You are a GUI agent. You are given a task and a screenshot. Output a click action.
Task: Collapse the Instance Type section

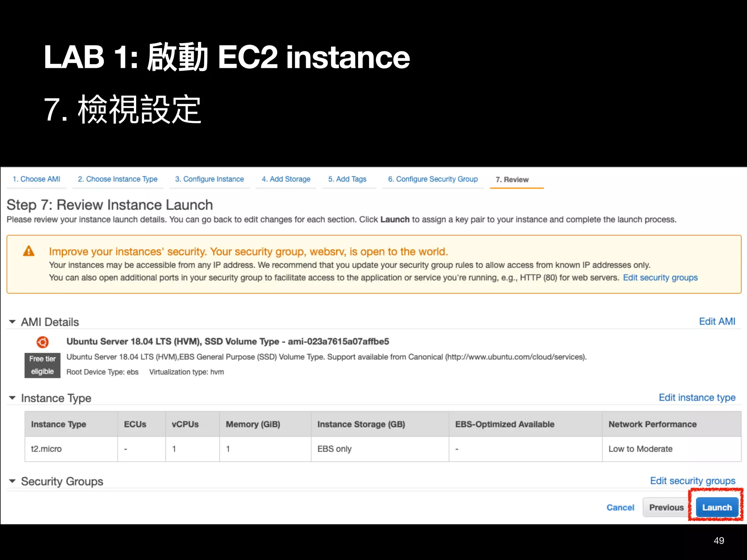pyautogui.click(x=12, y=398)
